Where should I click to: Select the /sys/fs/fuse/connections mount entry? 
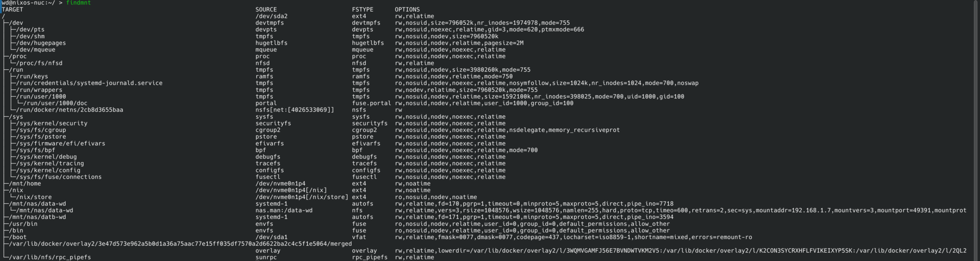[59, 177]
